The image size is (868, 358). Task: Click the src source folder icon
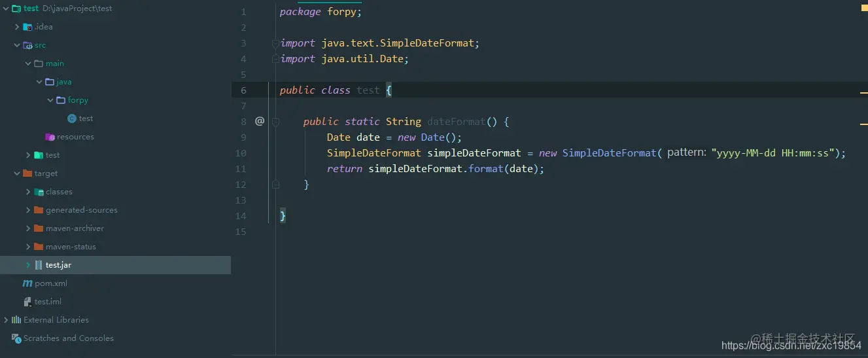coord(27,45)
